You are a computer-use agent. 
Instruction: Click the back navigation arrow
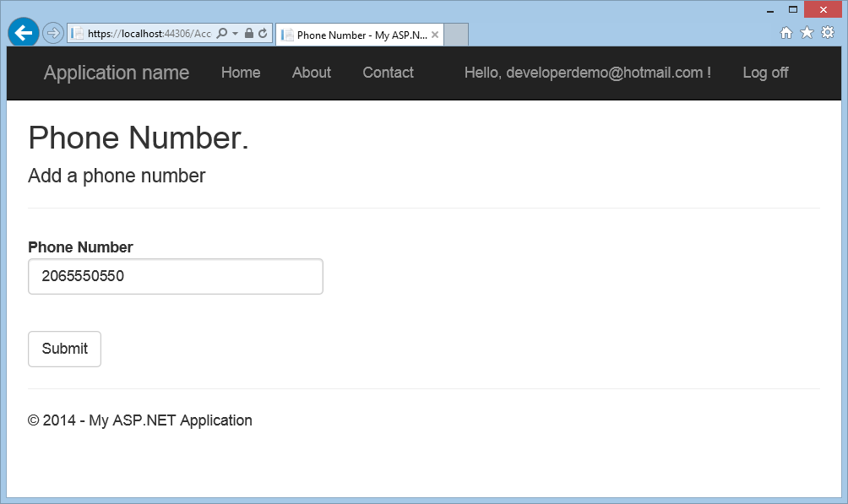click(23, 32)
